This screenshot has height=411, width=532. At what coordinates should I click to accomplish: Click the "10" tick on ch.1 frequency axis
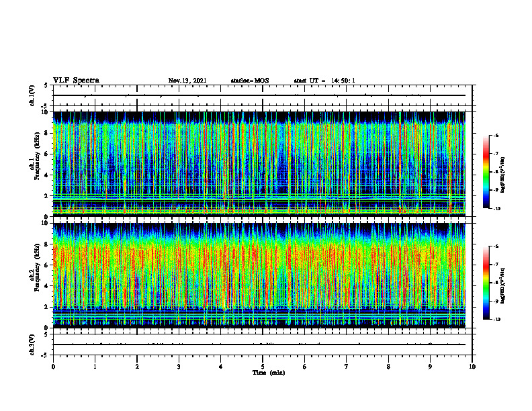coord(44,112)
